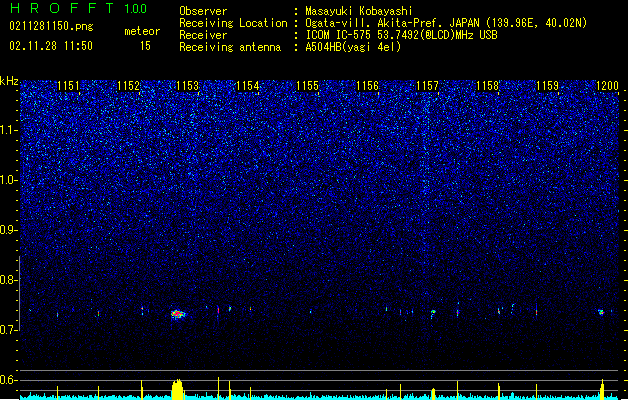This screenshot has width=629, height=400.
Task: Click the date stamp 02.11.28 11:50
Action: pos(51,46)
